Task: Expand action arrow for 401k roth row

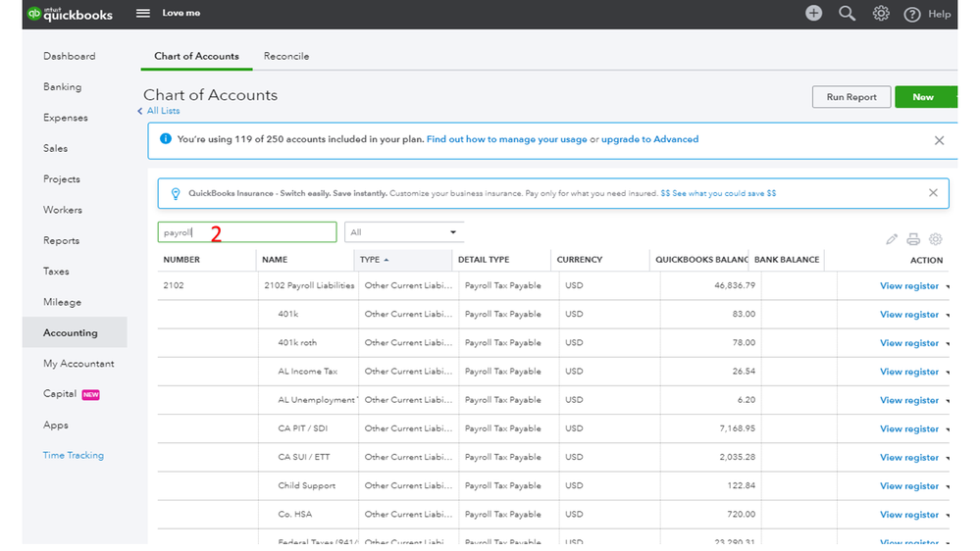Action: tap(948, 344)
